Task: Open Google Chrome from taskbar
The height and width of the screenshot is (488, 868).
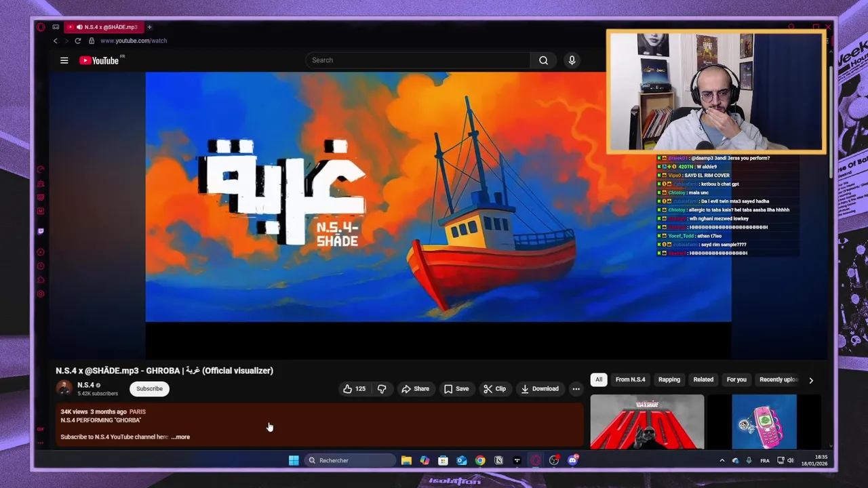Action: tap(480, 461)
